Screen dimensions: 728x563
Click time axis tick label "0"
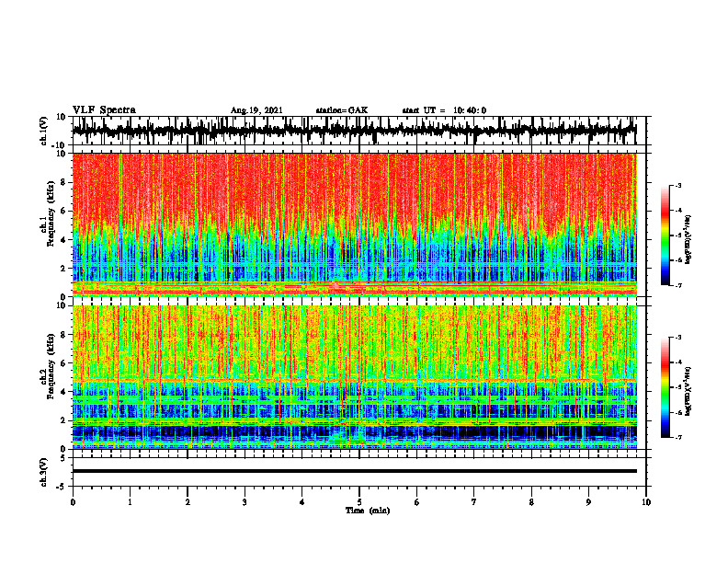click(x=73, y=502)
